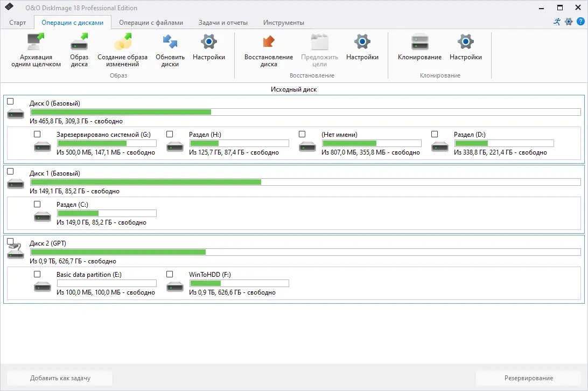Screen dimensions: 588x391
Task: Select the Basic data partition (E:) checkbox
Action: coord(37,274)
